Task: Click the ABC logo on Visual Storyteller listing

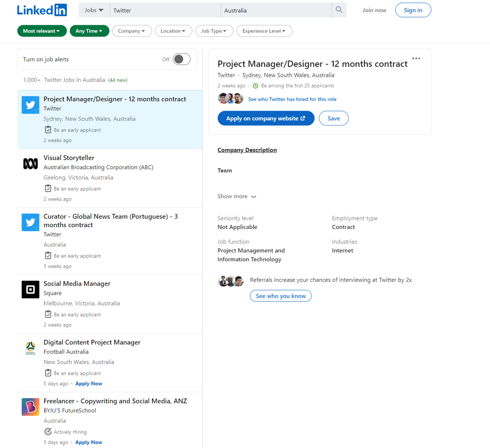Action: click(x=30, y=164)
